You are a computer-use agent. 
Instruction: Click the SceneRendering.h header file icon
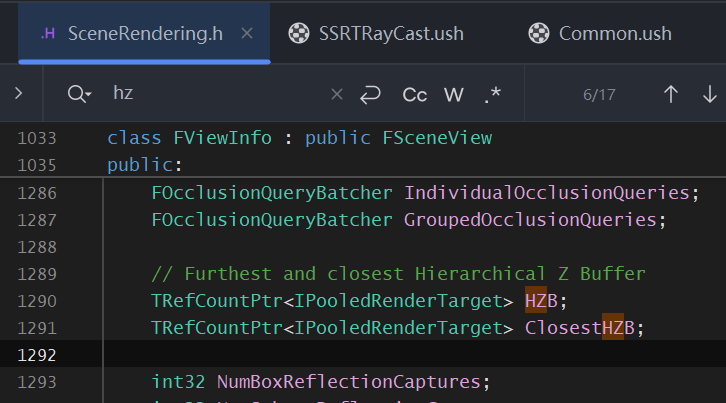pos(48,33)
